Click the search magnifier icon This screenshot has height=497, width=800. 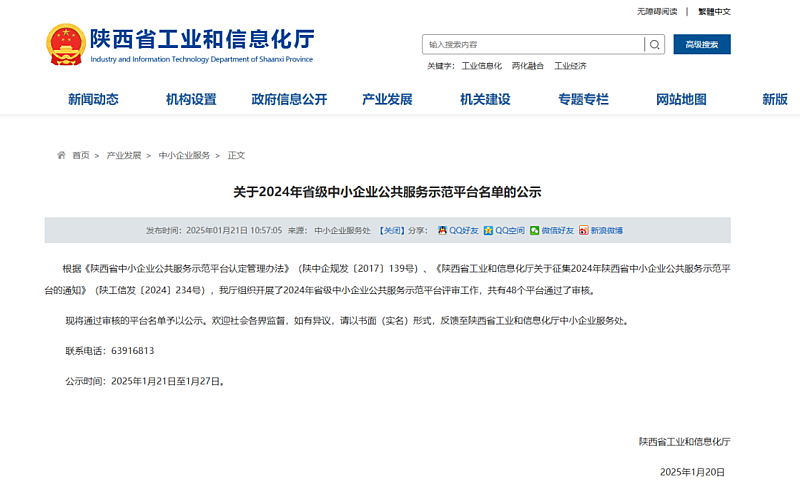tap(654, 45)
